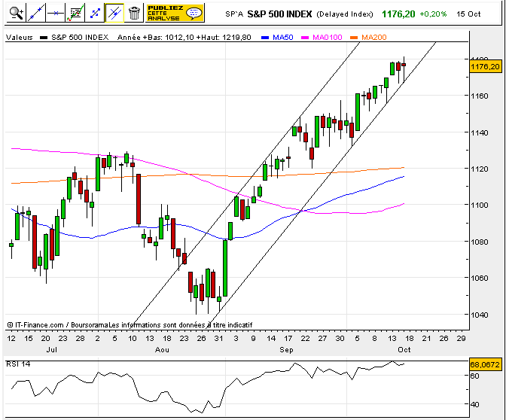Click the yellow 1176,20 price axis tag

(486, 67)
